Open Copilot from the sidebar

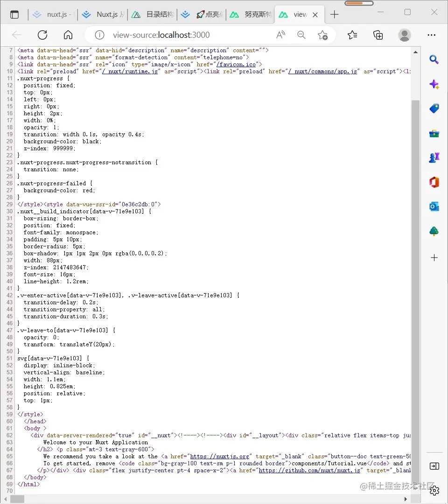pyautogui.click(x=434, y=84)
